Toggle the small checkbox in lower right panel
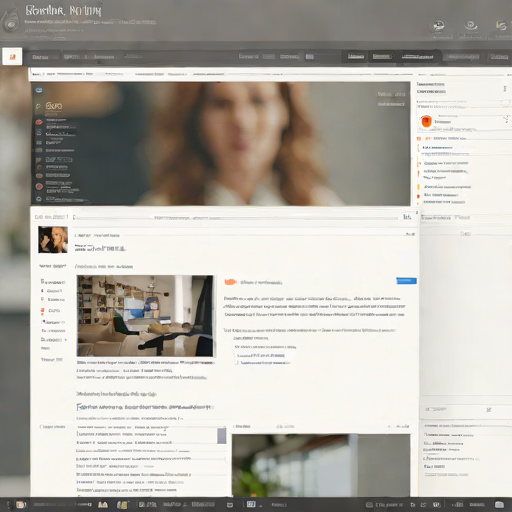512x512 pixels. tap(489, 409)
